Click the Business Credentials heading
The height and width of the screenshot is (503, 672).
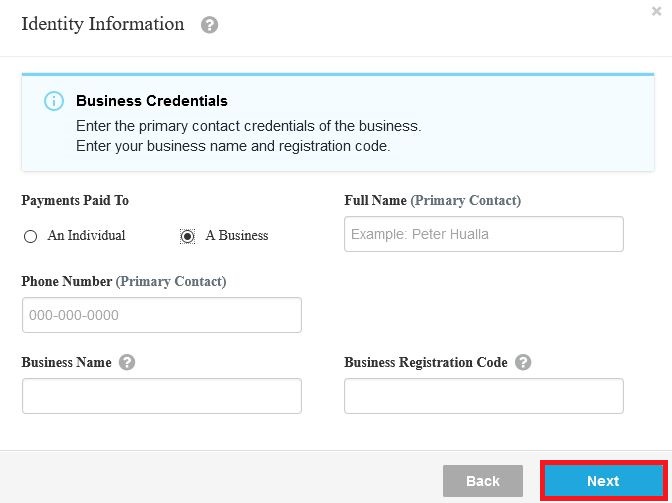tap(152, 101)
